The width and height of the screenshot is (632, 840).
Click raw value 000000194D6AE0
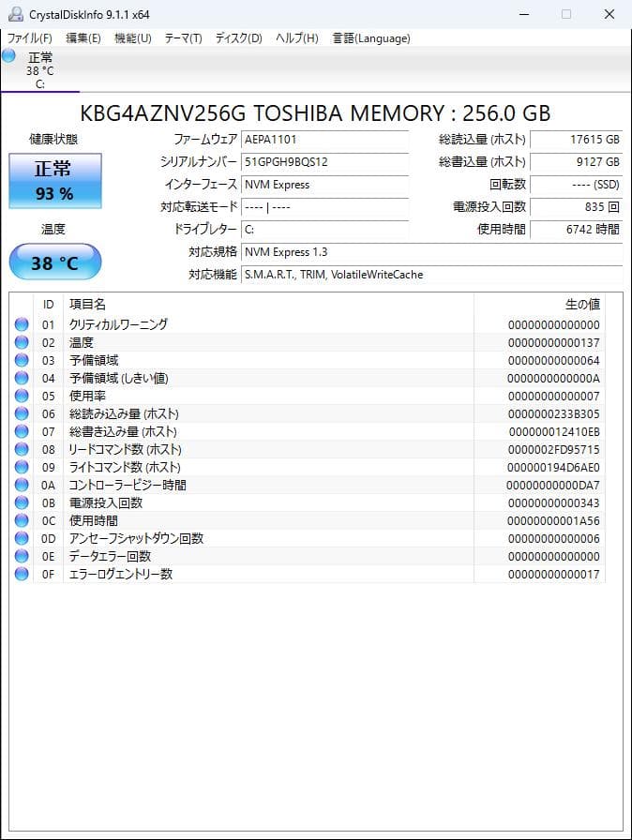[554, 467]
